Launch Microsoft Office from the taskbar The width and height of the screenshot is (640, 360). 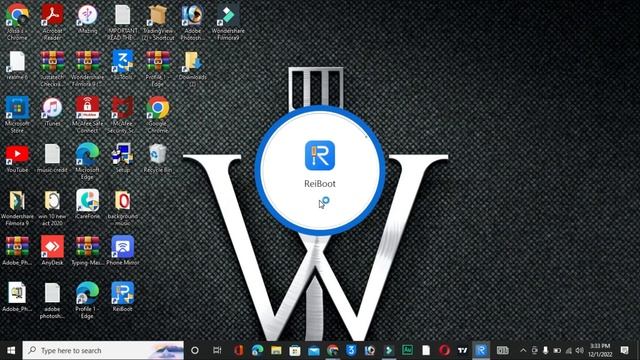[239, 350]
